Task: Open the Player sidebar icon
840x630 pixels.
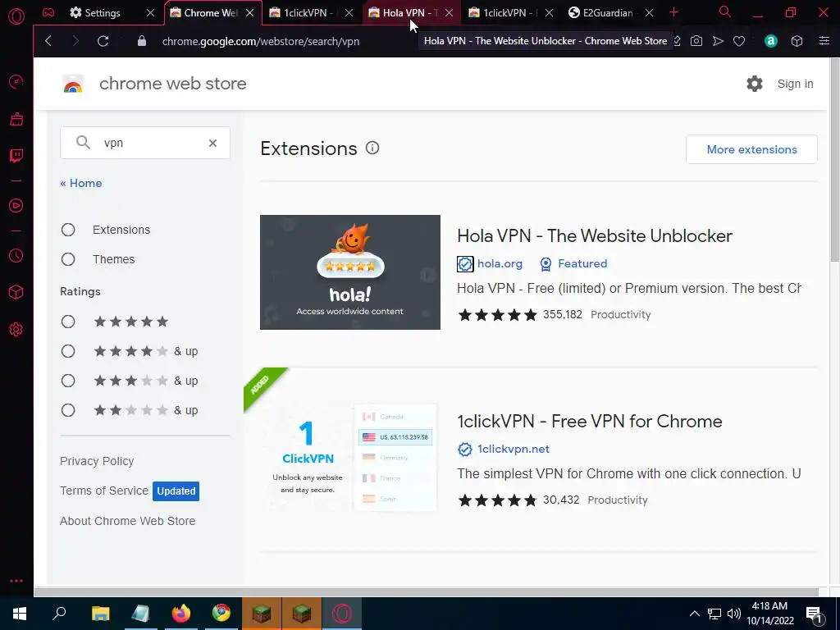Action: [x=16, y=205]
